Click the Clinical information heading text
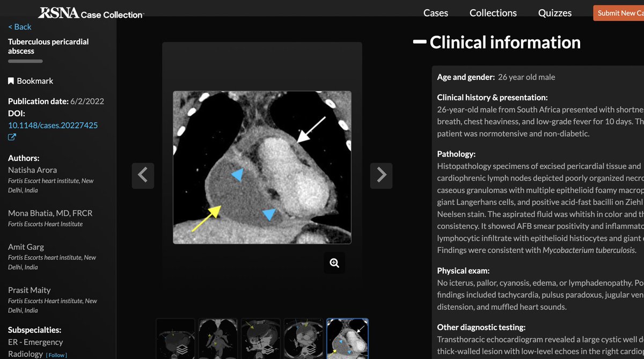 (x=505, y=42)
